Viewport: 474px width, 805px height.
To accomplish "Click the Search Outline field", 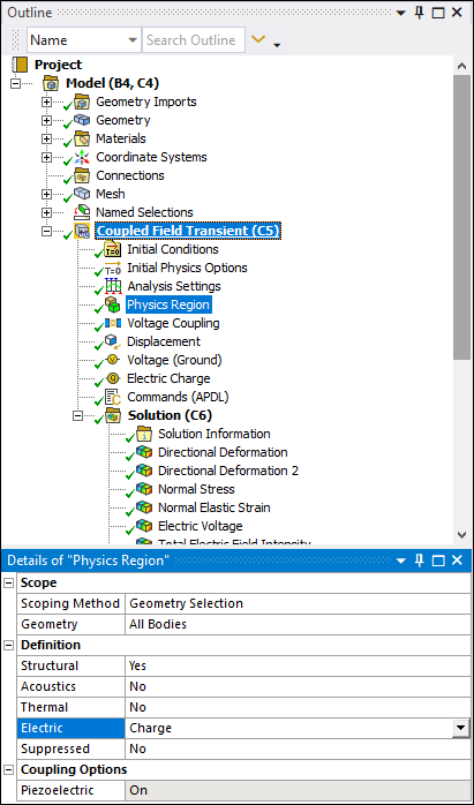I will (194, 40).
